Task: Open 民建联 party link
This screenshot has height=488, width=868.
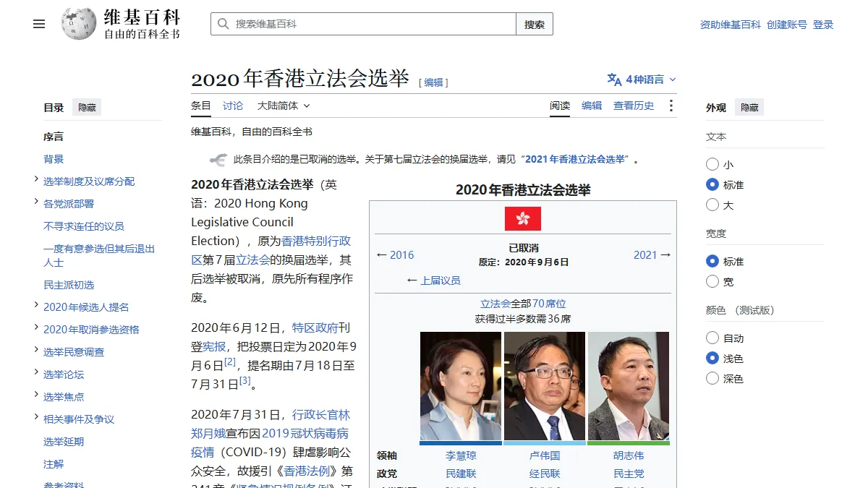Action: pyautogui.click(x=461, y=474)
